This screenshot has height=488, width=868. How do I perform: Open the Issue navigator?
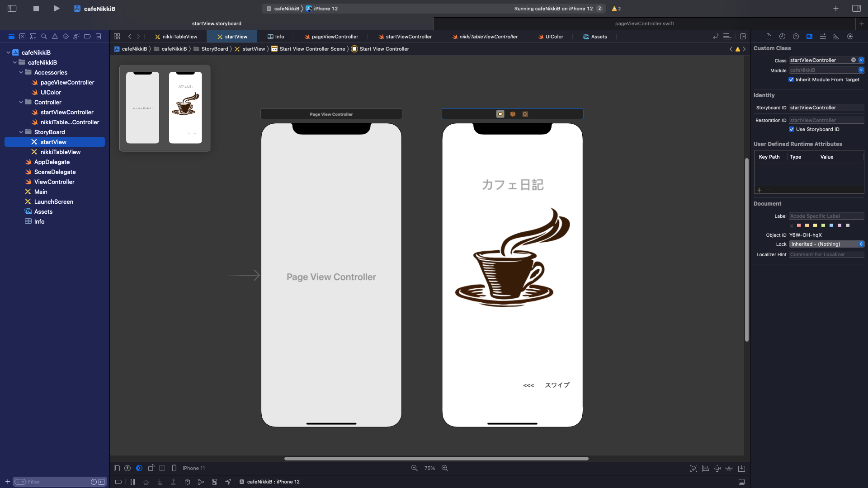[x=55, y=37]
